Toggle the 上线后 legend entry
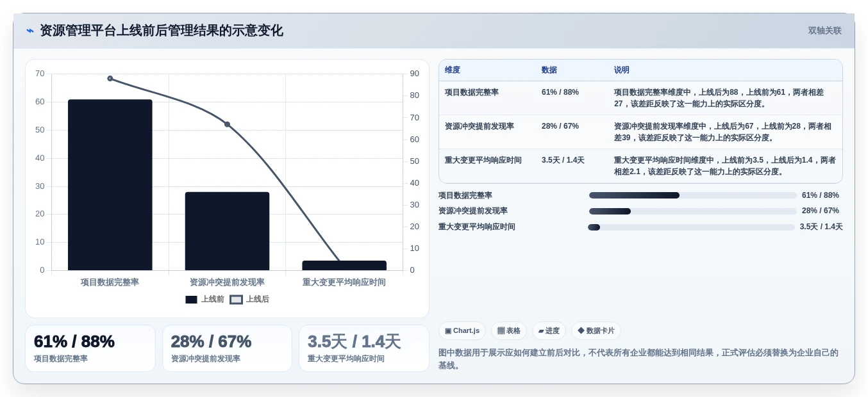 pyautogui.click(x=249, y=299)
